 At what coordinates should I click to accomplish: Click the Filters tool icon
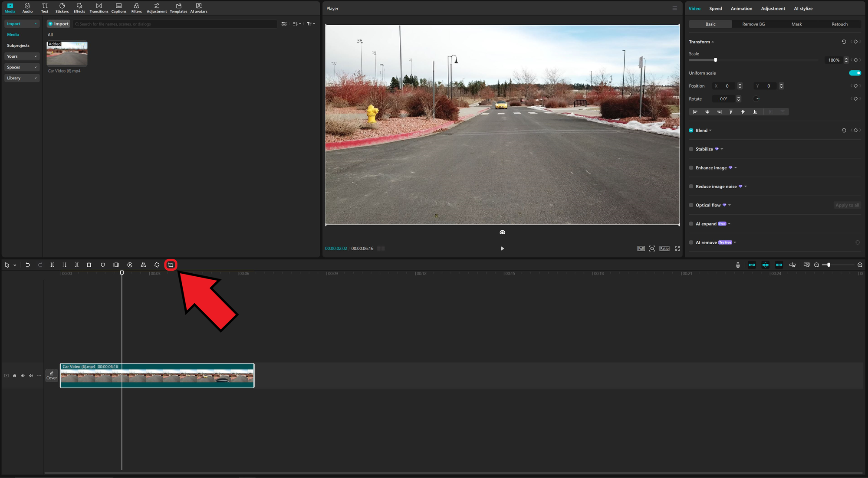[136, 8]
